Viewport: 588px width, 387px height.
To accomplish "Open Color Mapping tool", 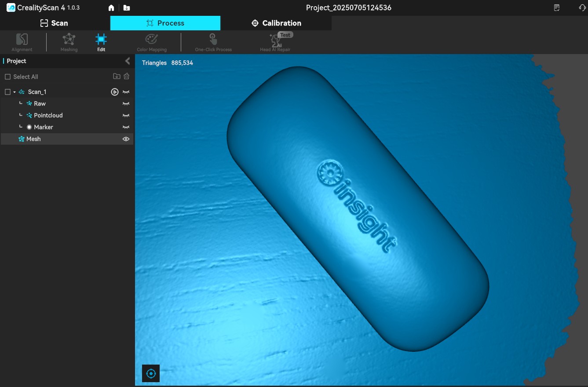I will pos(151,40).
